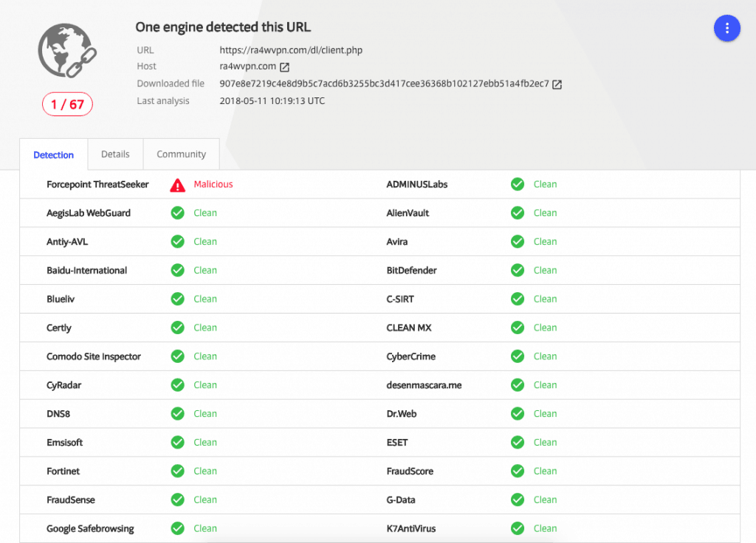The height and width of the screenshot is (543, 756).
Task: Click the green check icon for ESET
Action: click(x=518, y=443)
